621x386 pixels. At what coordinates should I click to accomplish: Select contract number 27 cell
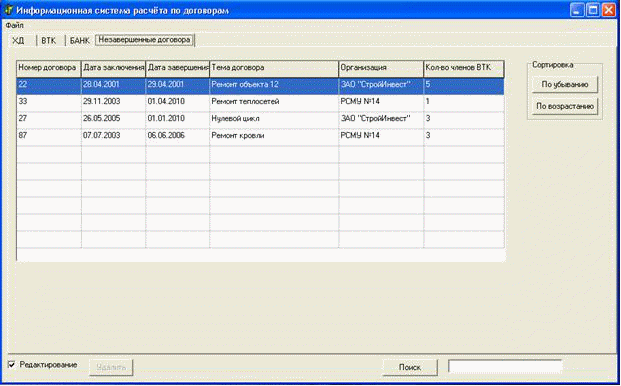pos(49,120)
